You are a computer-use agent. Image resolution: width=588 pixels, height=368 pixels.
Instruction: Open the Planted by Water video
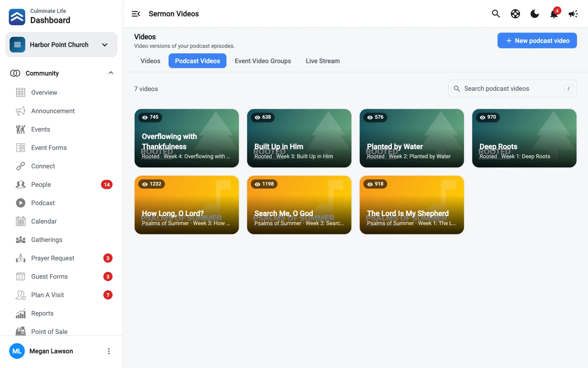coord(412,138)
